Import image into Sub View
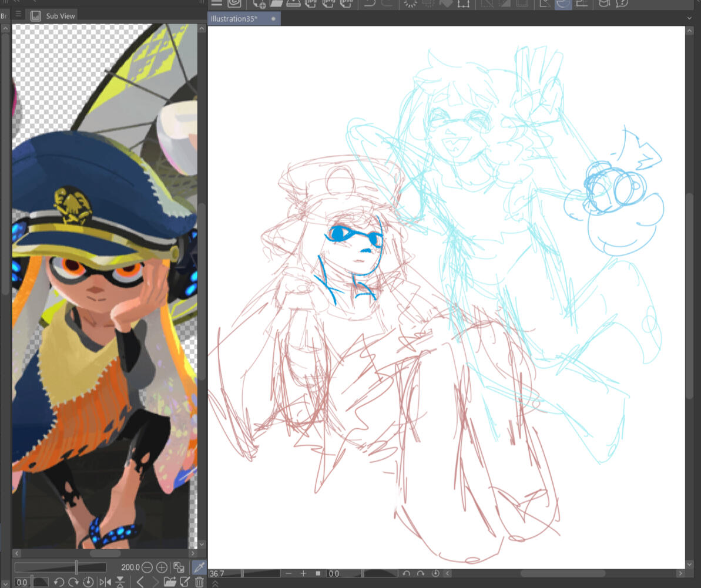The height and width of the screenshot is (588, 701). [x=170, y=582]
